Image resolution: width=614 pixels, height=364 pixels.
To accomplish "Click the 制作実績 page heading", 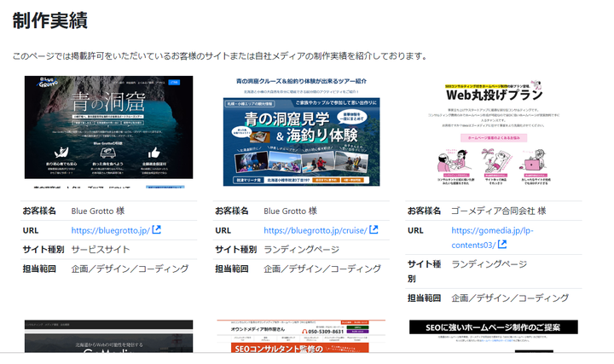I will click(49, 20).
